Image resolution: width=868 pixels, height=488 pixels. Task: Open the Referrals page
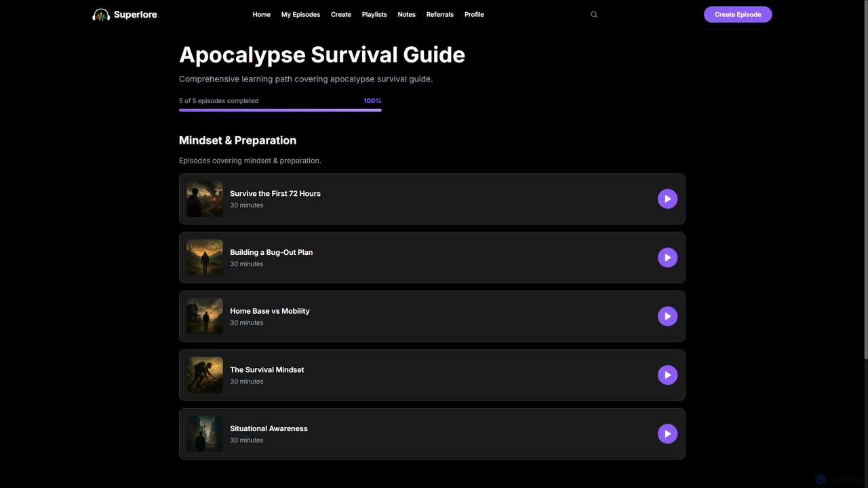(x=440, y=14)
